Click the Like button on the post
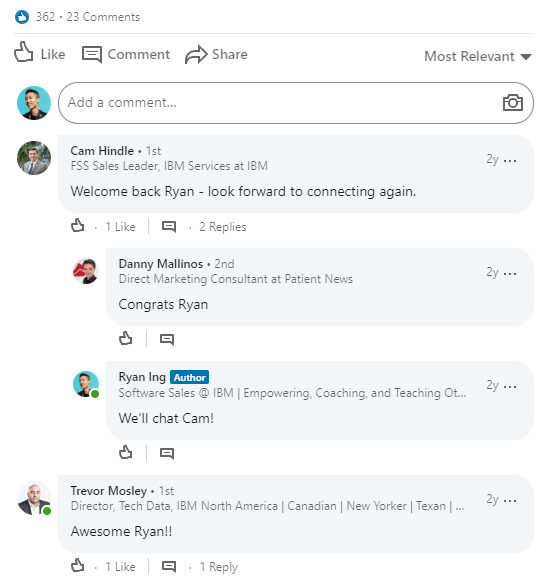 pos(40,53)
